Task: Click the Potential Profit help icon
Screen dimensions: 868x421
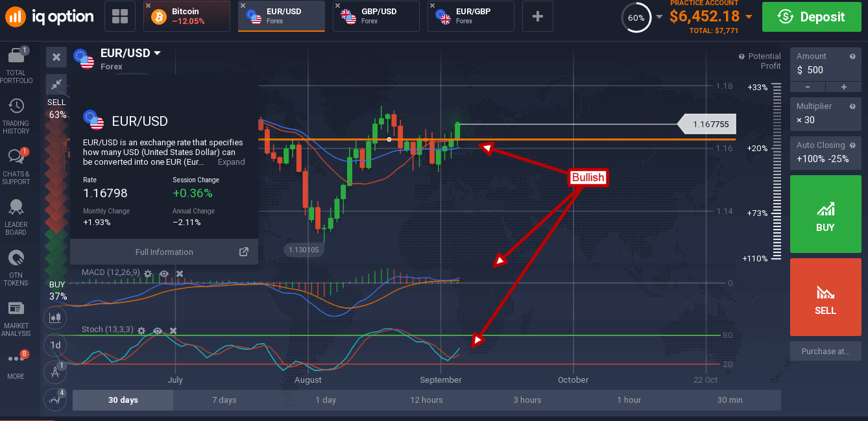Action: [x=741, y=56]
